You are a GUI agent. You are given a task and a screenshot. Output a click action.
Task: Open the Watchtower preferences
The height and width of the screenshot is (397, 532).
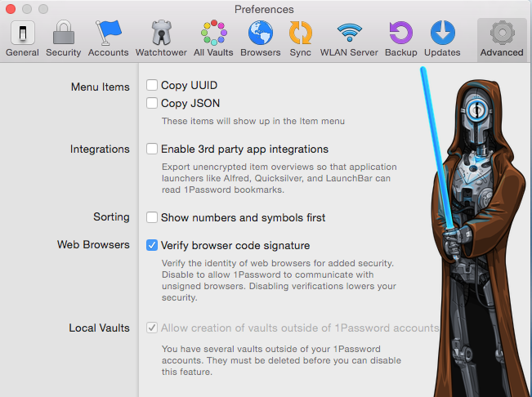[x=161, y=38]
